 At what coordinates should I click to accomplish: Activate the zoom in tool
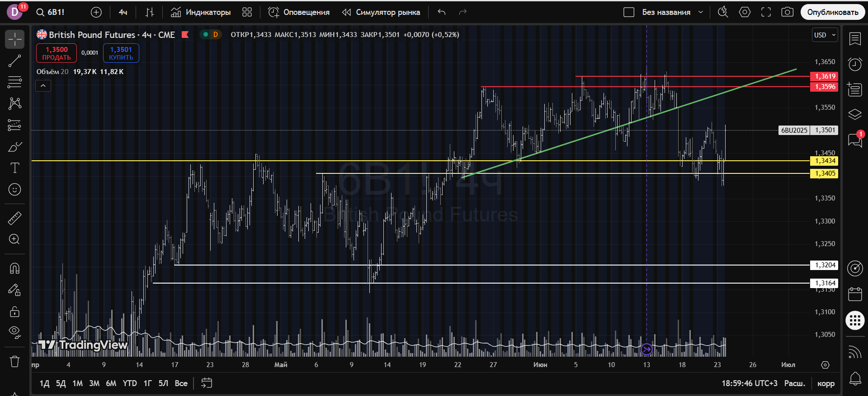click(x=14, y=239)
